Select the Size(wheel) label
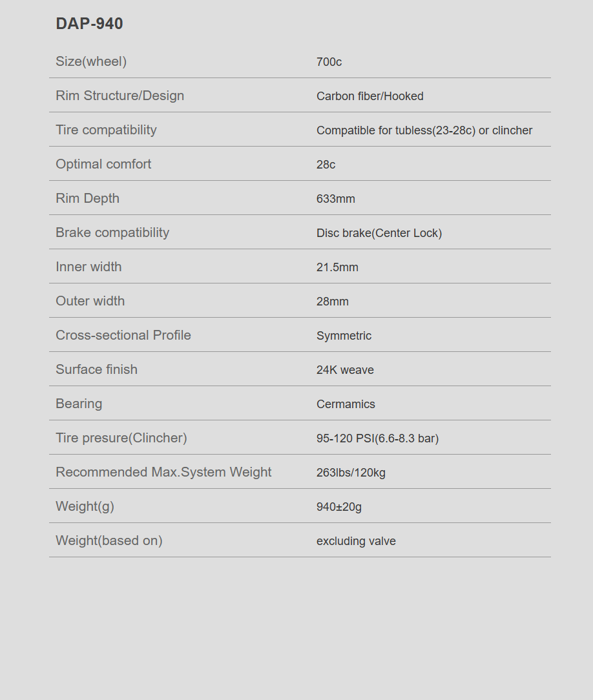This screenshot has height=700, width=593. 91,61
